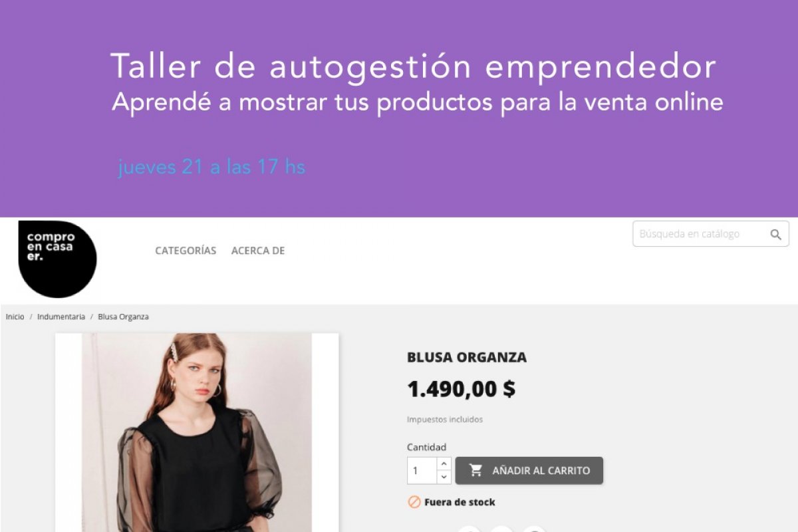Viewport: 798px width, 532px height.
Task: Decrease quantity with the down arrow
Action: click(x=444, y=477)
